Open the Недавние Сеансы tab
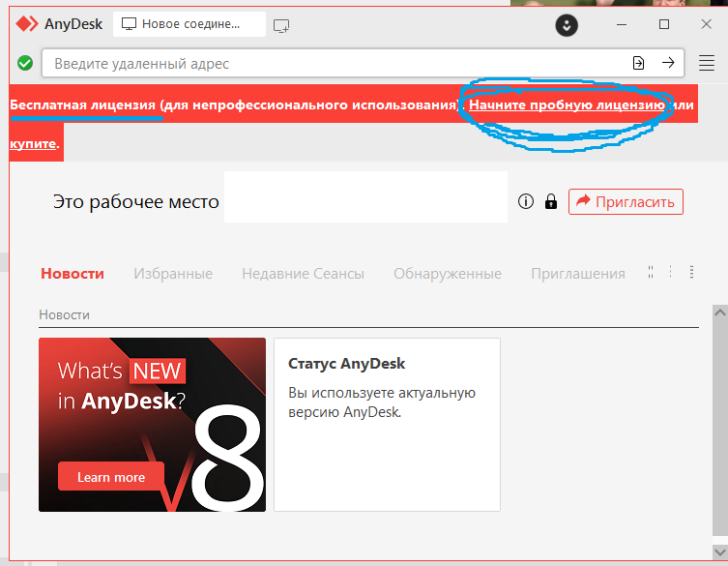 click(304, 274)
